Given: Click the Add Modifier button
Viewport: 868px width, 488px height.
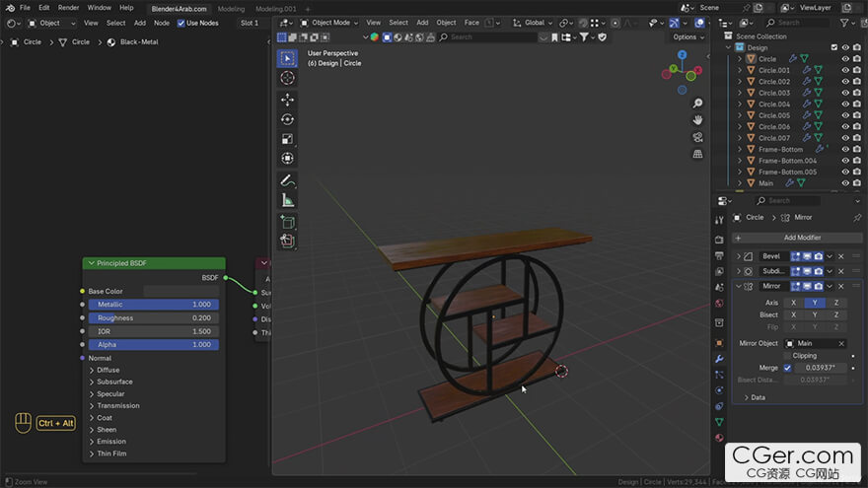Looking at the screenshot, I should tap(797, 238).
